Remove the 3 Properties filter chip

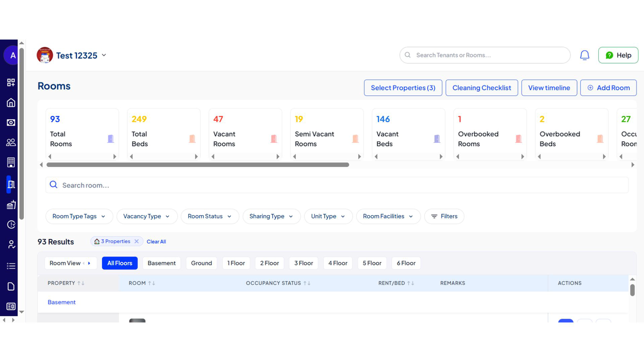click(136, 241)
